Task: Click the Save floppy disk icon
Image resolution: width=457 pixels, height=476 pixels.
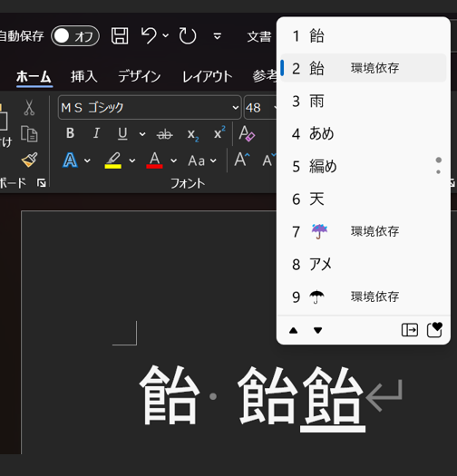Action: 120,36
